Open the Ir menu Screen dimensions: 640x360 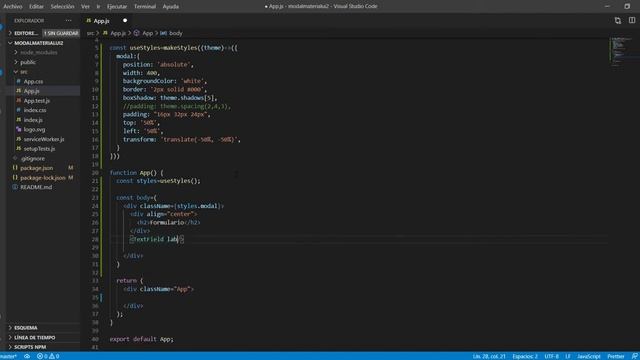(98, 7)
